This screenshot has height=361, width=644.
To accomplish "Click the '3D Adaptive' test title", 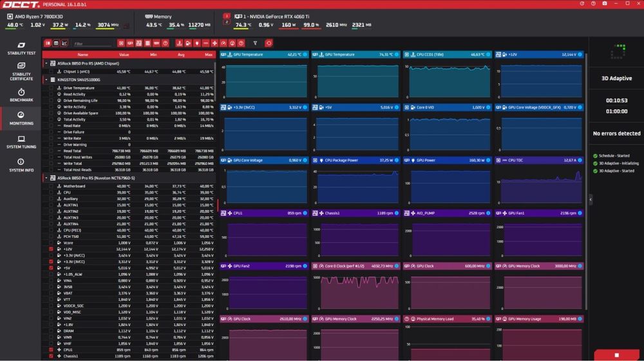I will coord(616,78).
